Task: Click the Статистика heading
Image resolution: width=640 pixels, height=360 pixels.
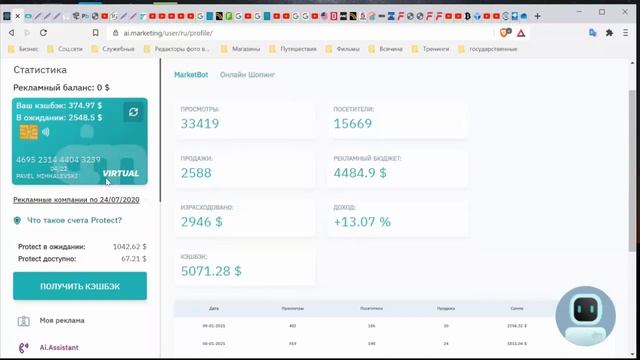Action: click(x=40, y=70)
